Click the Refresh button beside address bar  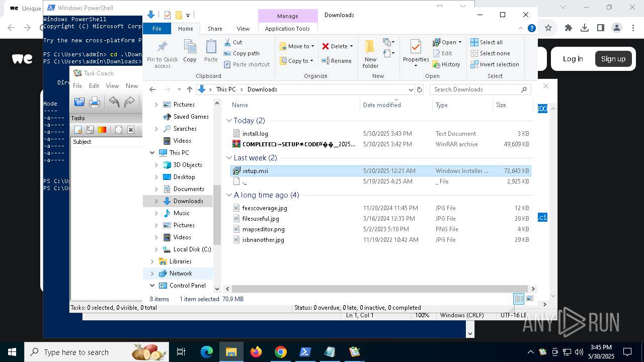pyautogui.click(x=420, y=89)
